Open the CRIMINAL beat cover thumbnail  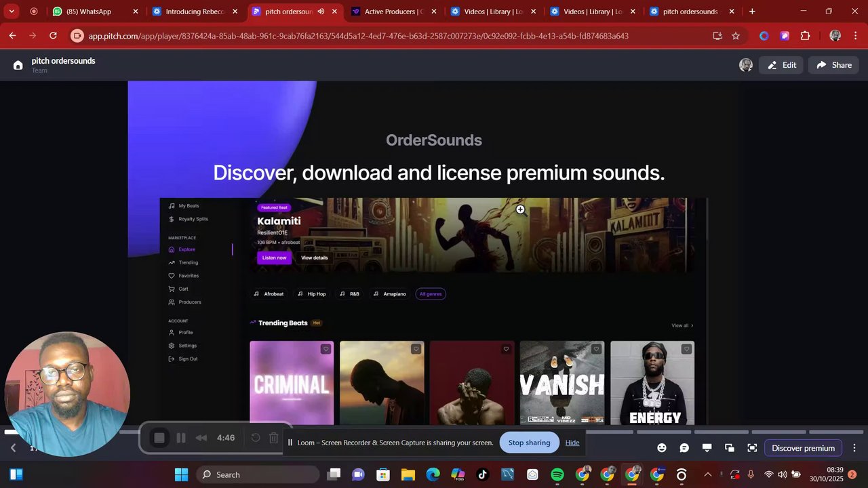292,383
